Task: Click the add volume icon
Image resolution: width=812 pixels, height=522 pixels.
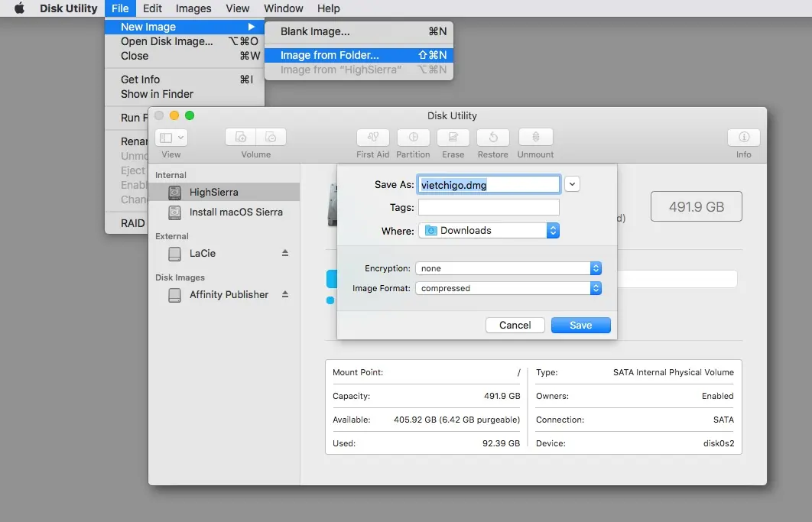Action: click(x=241, y=138)
